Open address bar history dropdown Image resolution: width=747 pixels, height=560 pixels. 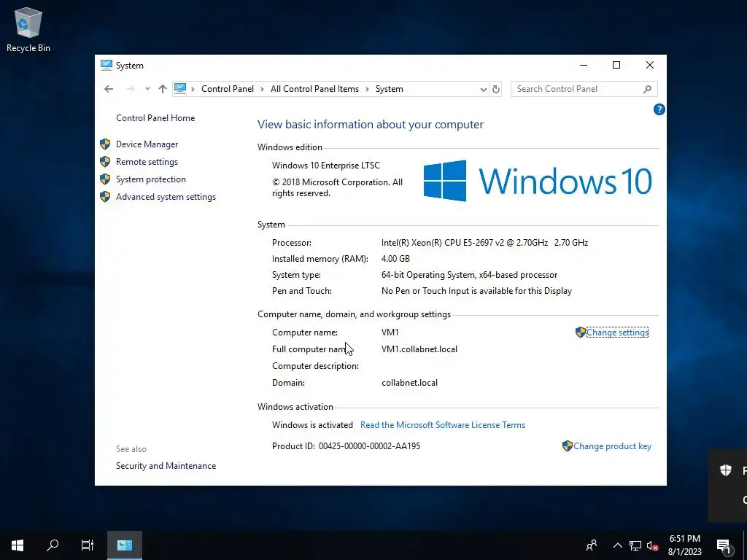click(x=483, y=89)
